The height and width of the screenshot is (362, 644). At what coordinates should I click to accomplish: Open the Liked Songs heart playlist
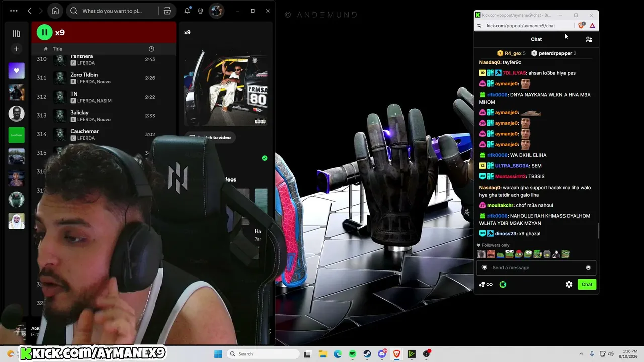[16, 71]
